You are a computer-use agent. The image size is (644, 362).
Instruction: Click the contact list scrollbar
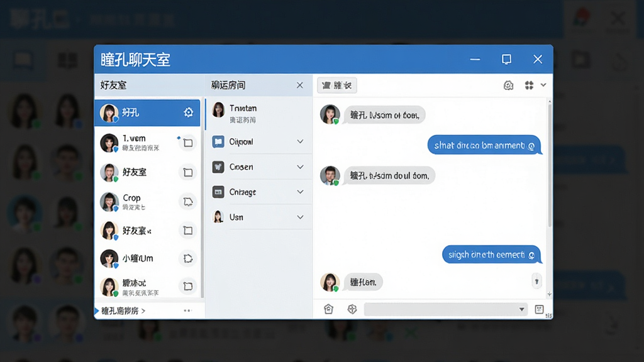coord(202,197)
